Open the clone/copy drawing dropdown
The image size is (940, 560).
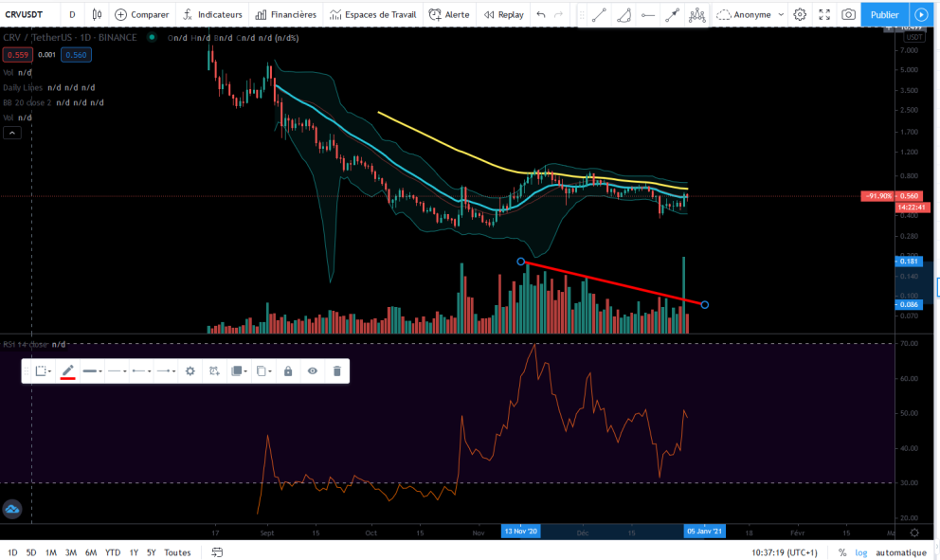coord(263,371)
